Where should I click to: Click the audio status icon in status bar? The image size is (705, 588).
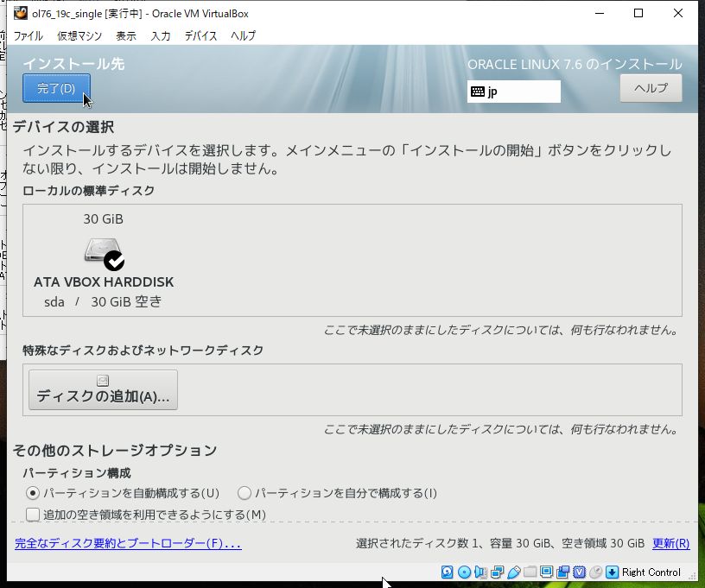(x=480, y=572)
